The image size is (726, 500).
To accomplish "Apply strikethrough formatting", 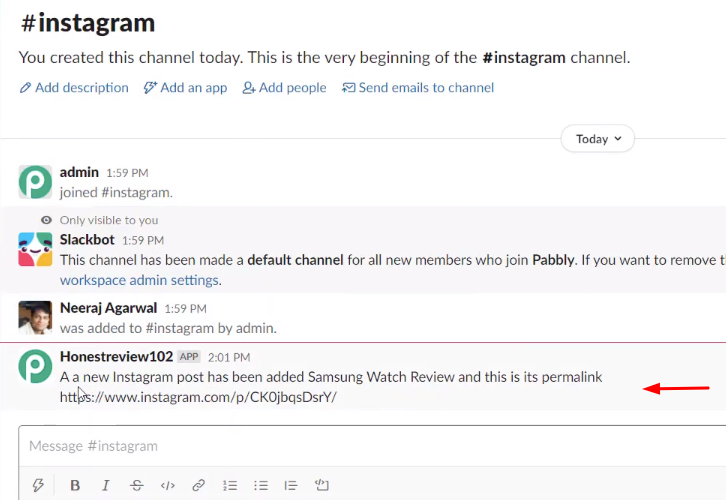I will tap(137, 485).
